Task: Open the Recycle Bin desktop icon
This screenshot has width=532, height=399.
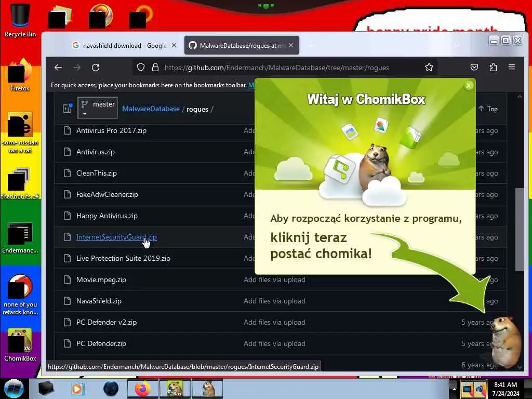Action: click(20, 20)
